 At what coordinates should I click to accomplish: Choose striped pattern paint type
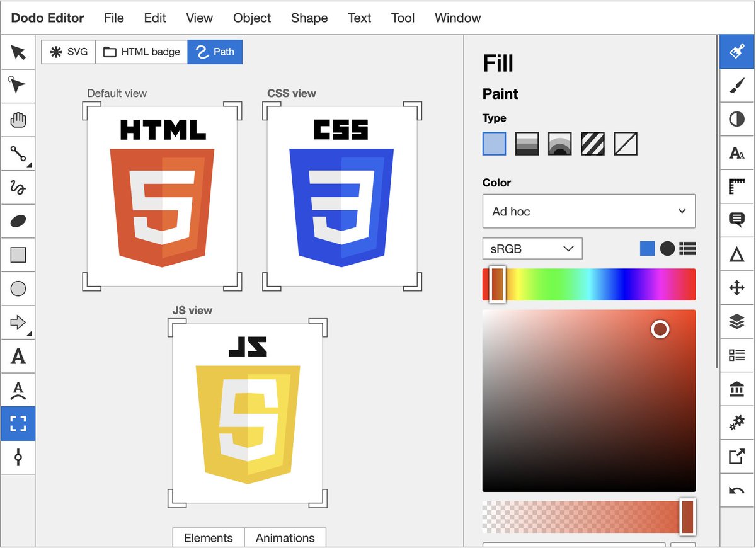click(593, 144)
